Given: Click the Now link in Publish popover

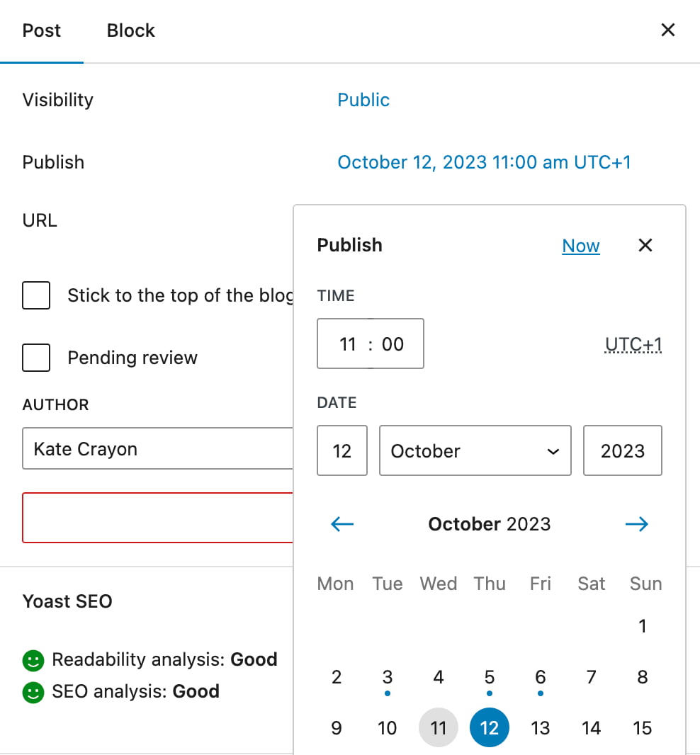Looking at the screenshot, I should click(580, 246).
